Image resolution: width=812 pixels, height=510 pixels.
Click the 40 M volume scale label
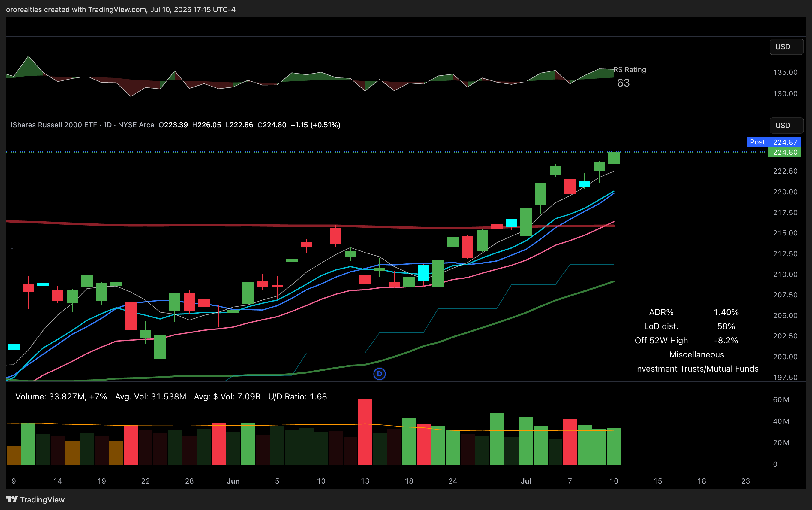click(x=781, y=422)
